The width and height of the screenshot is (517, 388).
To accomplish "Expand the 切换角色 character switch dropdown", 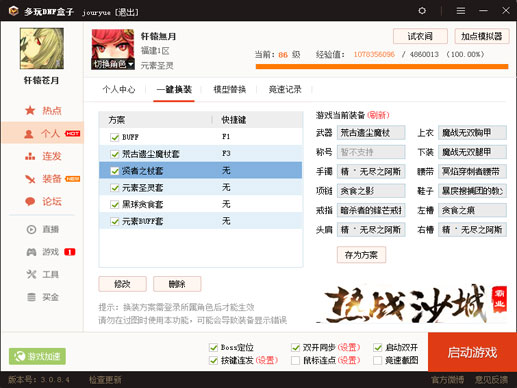I will [x=113, y=64].
